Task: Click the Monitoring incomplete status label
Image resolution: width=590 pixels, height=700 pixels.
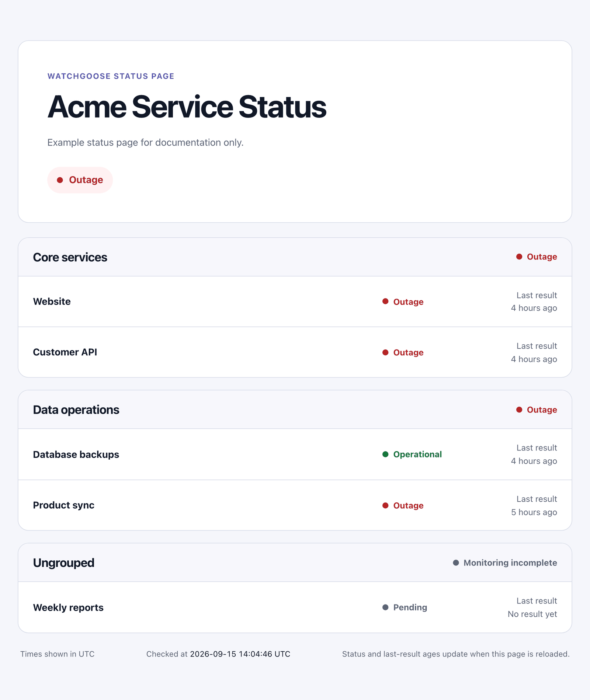Action: [x=510, y=563]
